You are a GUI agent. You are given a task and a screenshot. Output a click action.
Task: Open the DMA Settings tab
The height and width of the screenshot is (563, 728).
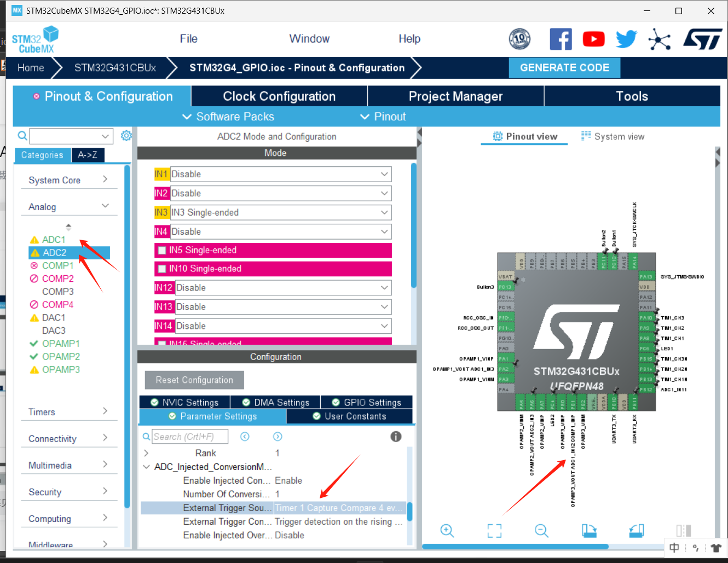pyautogui.click(x=275, y=403)
